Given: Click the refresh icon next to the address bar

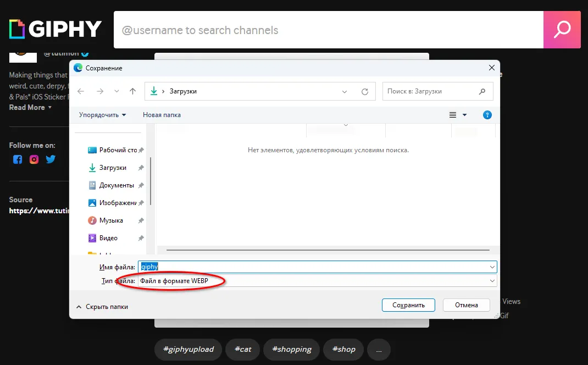Looking at the screenshot, I should pos(365,91).
